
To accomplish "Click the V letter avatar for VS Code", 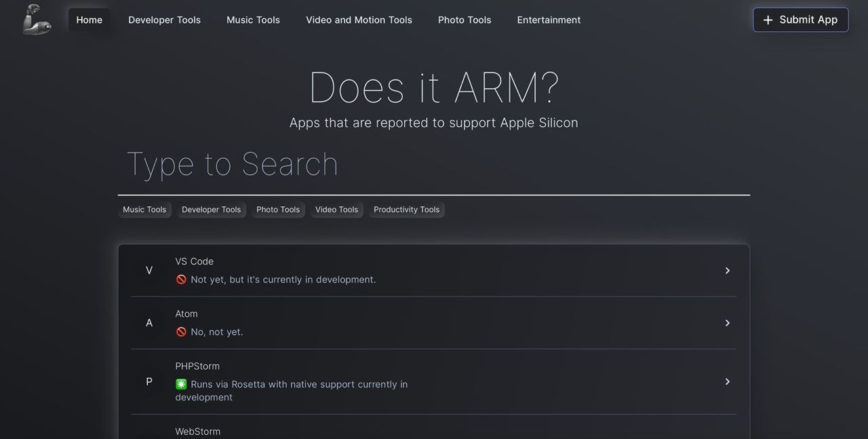I will pyautogui.click(x=149, y=271).
